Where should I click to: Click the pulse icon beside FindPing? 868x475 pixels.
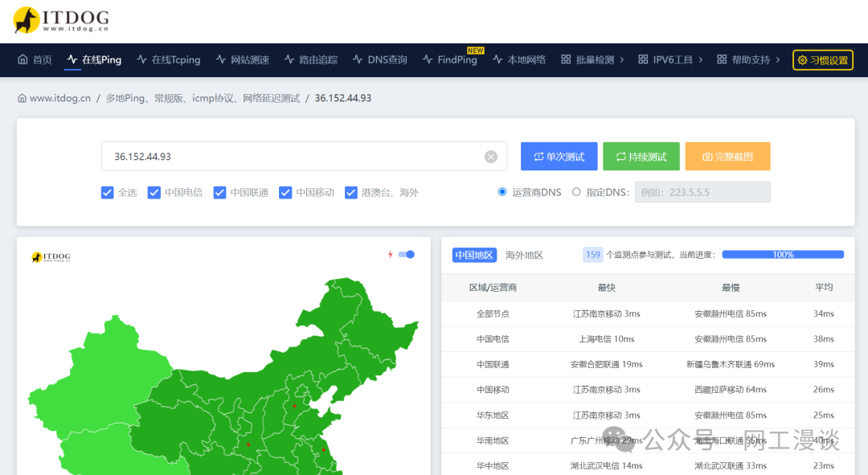(x=428, y=59)
